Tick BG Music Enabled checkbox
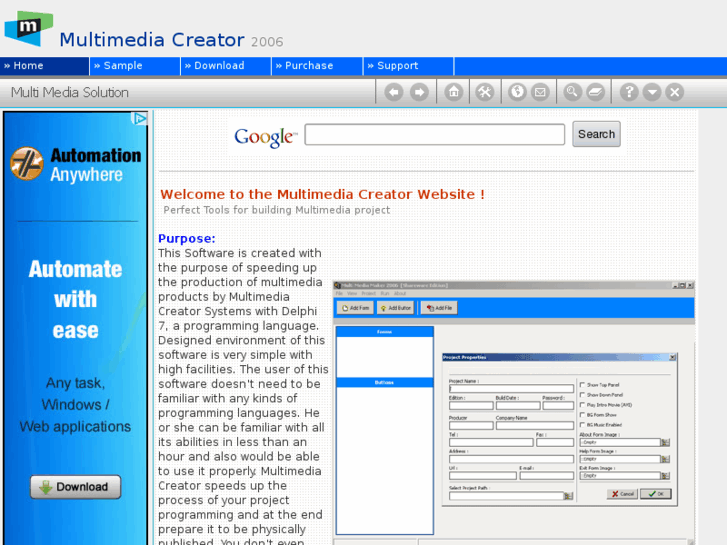The width and height of the screenshot is (727, 545). tap(582, 425)
